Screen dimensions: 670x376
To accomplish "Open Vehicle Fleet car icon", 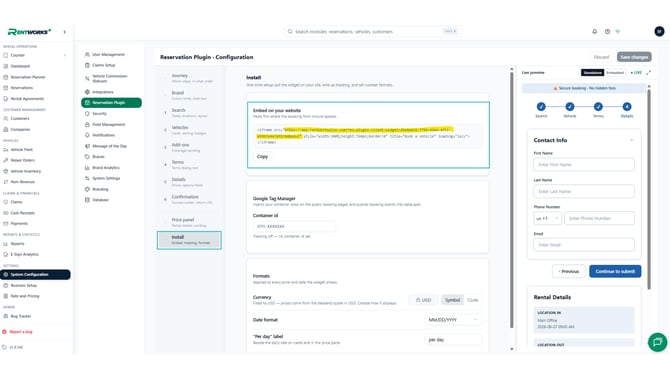I will click(x=6, y=150).
